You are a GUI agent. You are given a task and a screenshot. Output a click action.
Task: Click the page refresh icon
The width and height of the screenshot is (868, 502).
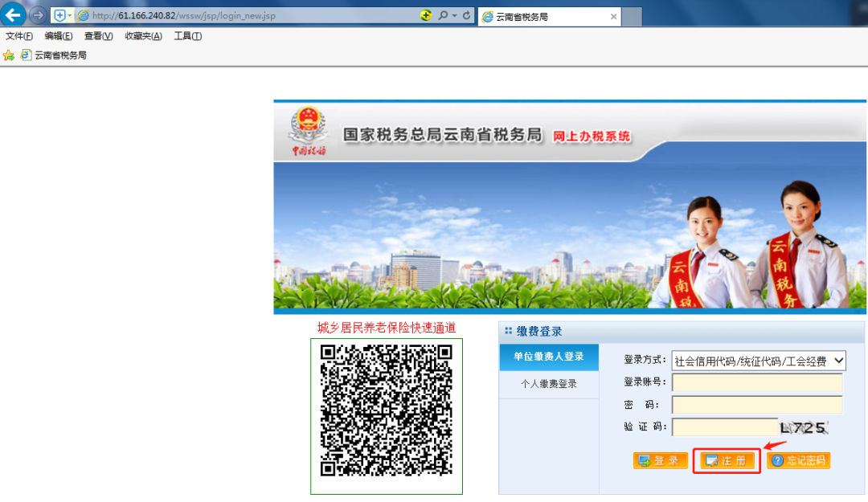coord(467,15)
